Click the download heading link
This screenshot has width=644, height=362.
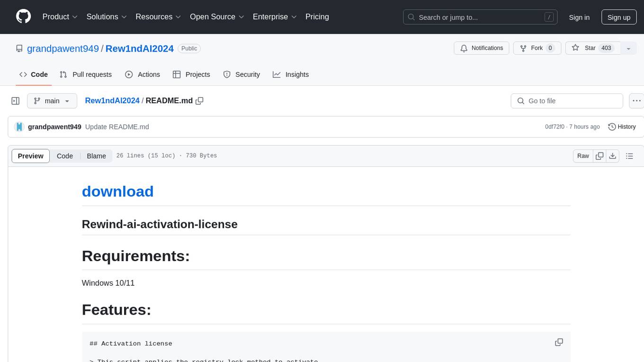(x=118, y=191)
